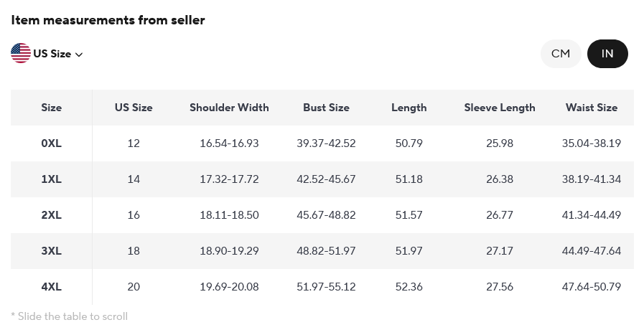The height and width of the screenshot is (335, 644).
Task: Select the Length column header
Action: (x=409, y=108)
